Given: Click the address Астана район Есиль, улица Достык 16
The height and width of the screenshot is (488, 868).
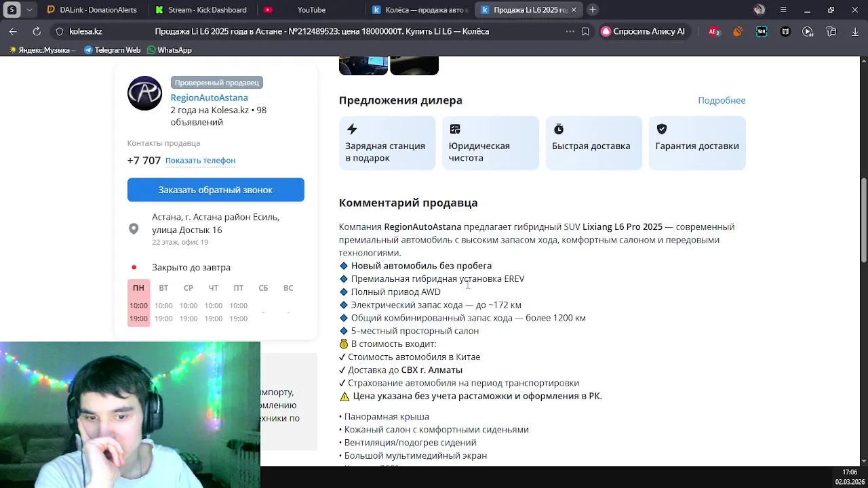Looking at the screenshot, I should coord(216,224).
